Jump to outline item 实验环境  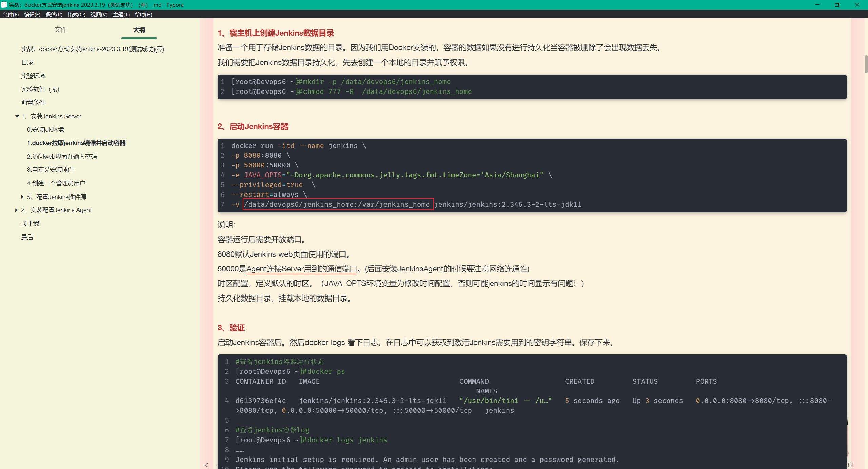(x=33, y=76)
